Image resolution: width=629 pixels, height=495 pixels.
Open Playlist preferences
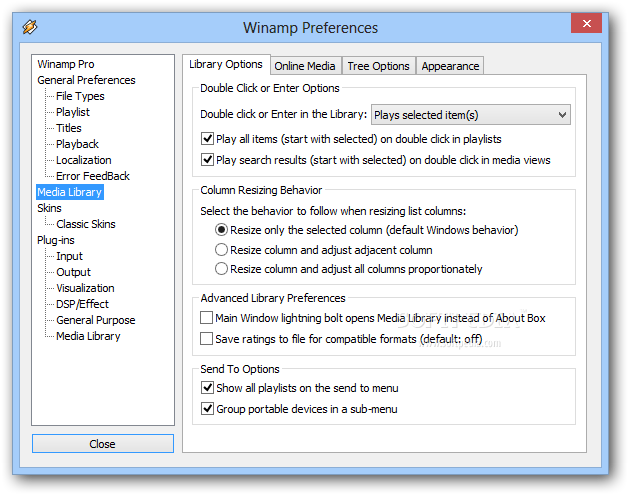(73, 112)
